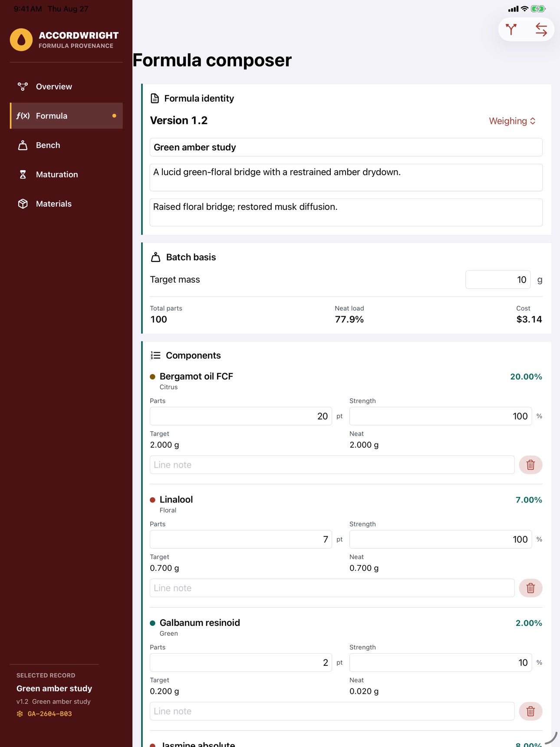Edit the Linalool Strength field

[441, 539]
